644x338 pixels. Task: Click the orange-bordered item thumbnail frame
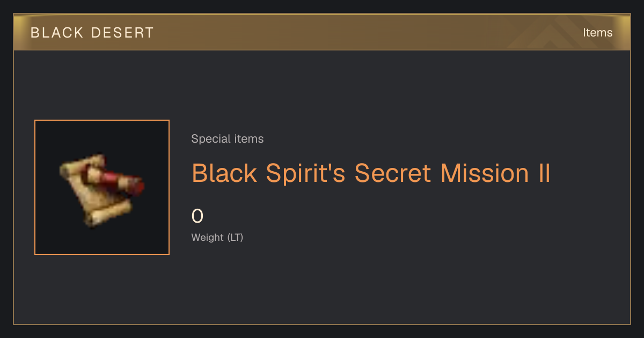(102, 187)
